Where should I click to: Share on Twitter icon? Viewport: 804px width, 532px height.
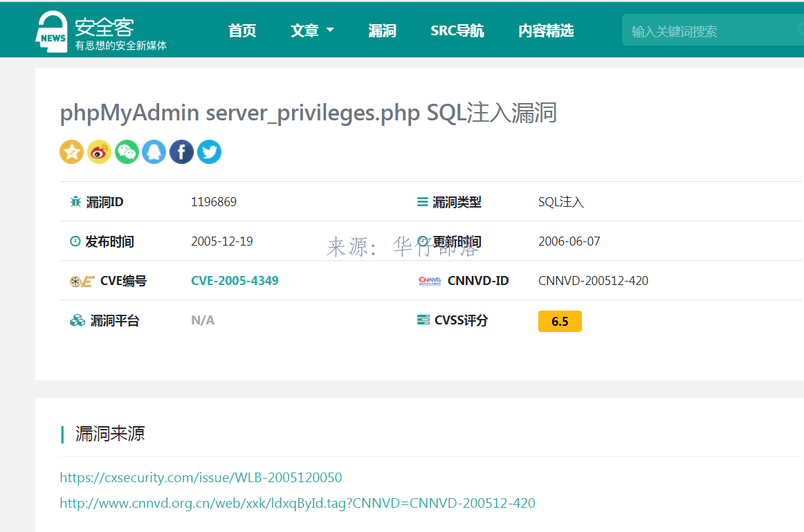[209, 152]
